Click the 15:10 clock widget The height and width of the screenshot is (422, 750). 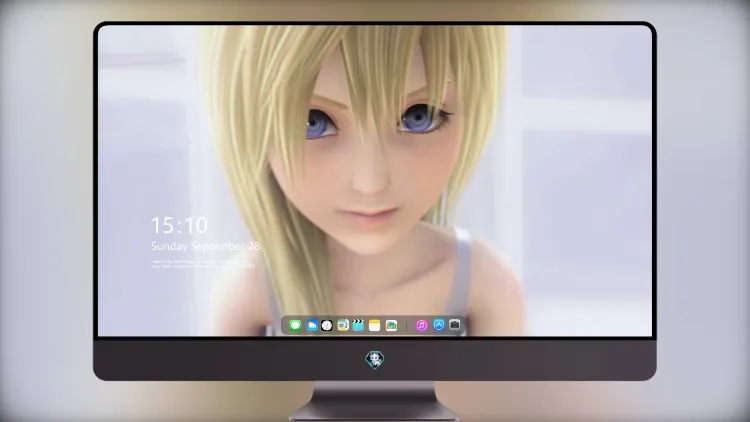(x=179, y=225)
